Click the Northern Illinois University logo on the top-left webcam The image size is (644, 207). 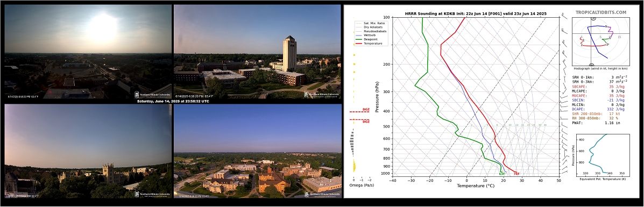[x=152, y=95]
